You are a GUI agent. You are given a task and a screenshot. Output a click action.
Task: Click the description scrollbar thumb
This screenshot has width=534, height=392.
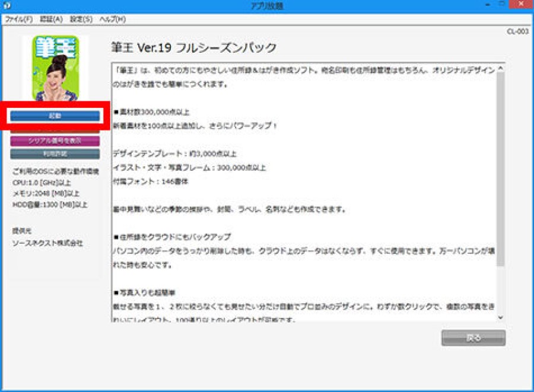(500, 169)
